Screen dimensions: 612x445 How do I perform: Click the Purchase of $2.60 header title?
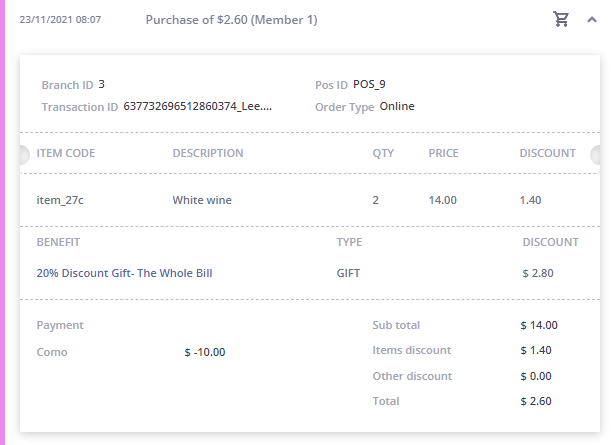(x=231, y=20)
